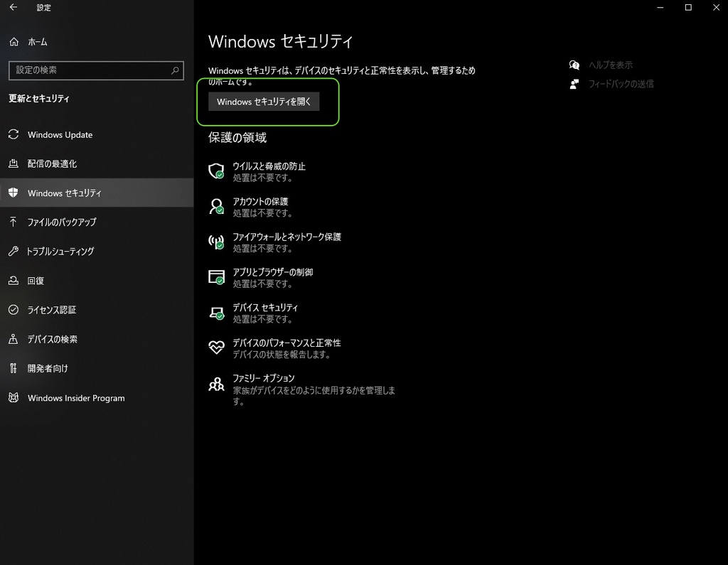
Task: Click the アプリとブラウザーの制御 window icon
Action: click(216, 277)
